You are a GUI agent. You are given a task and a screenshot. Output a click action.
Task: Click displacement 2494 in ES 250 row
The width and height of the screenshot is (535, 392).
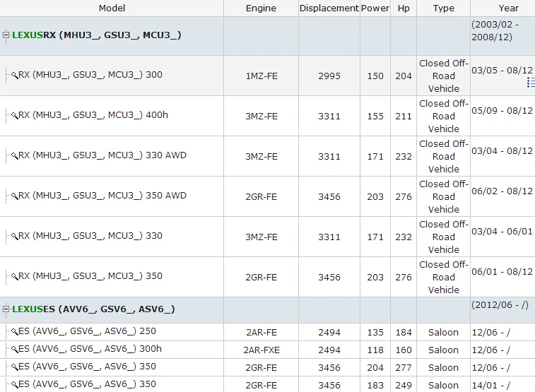click(x=329, y=333)
